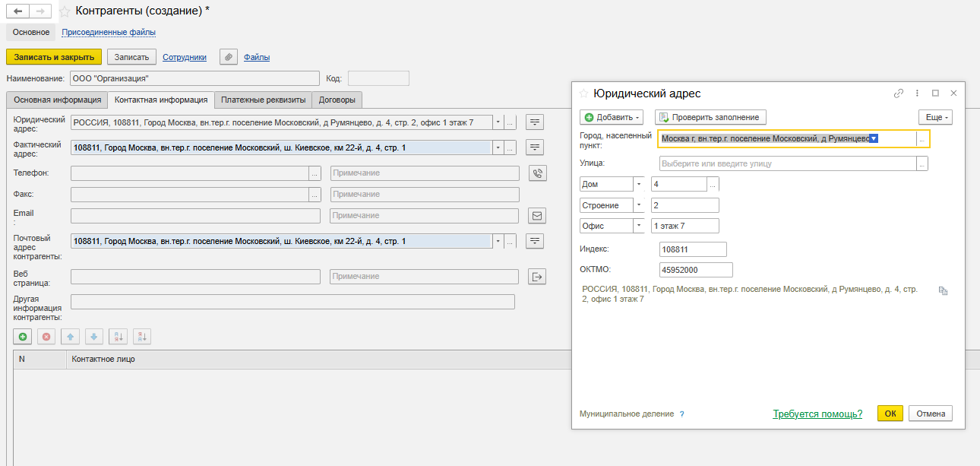This screenshot has width=980, height=466.
Task: Click the move-down blue arrow icon
Action: click(93, 336)
